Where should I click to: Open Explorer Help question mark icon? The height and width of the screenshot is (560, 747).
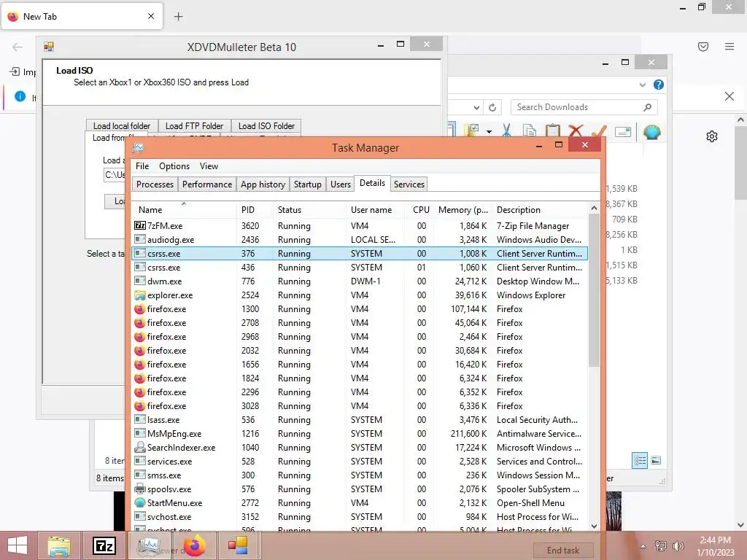tap(659, 85)
